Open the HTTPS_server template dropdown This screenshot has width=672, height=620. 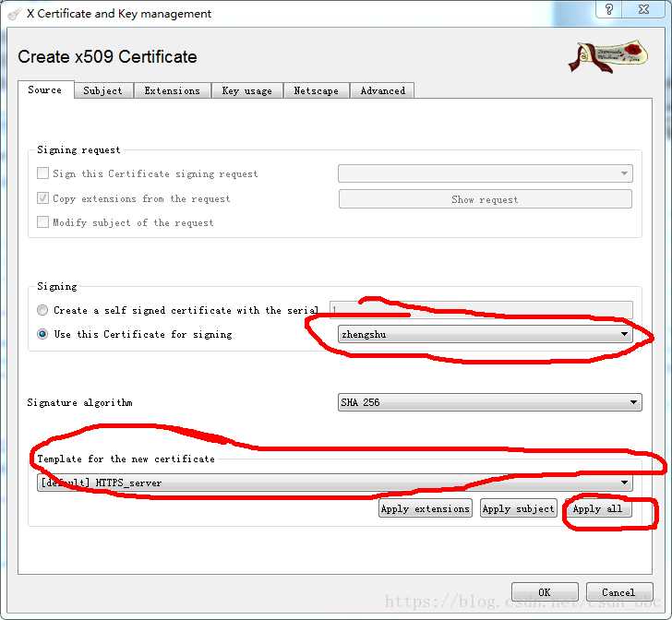pos(335,483)
